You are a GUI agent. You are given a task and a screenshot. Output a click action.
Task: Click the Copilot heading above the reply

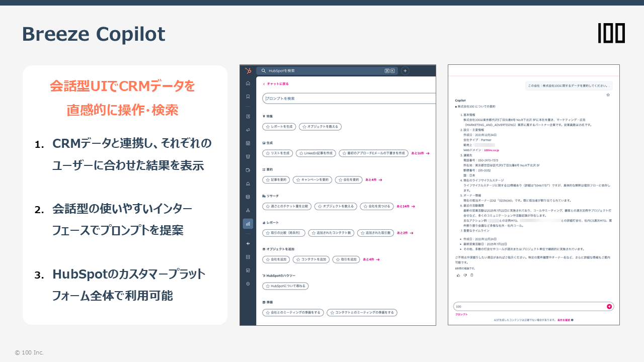(x=461, y=101)
